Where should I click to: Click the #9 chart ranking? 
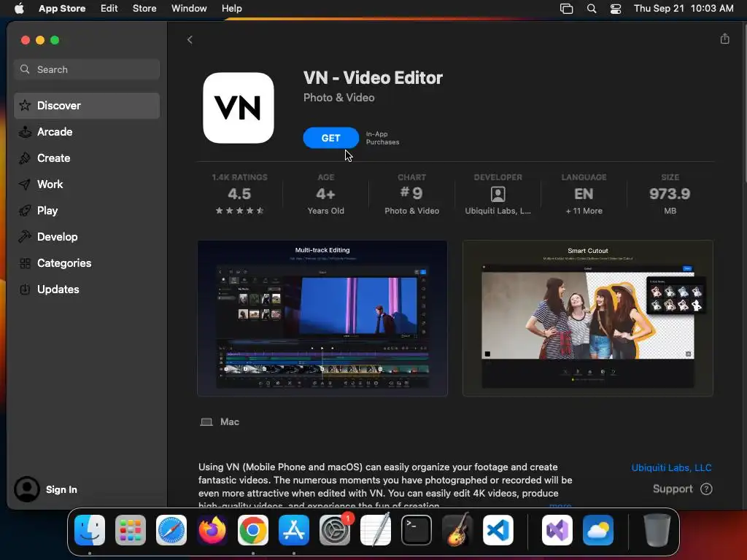(x=411, y=192)
